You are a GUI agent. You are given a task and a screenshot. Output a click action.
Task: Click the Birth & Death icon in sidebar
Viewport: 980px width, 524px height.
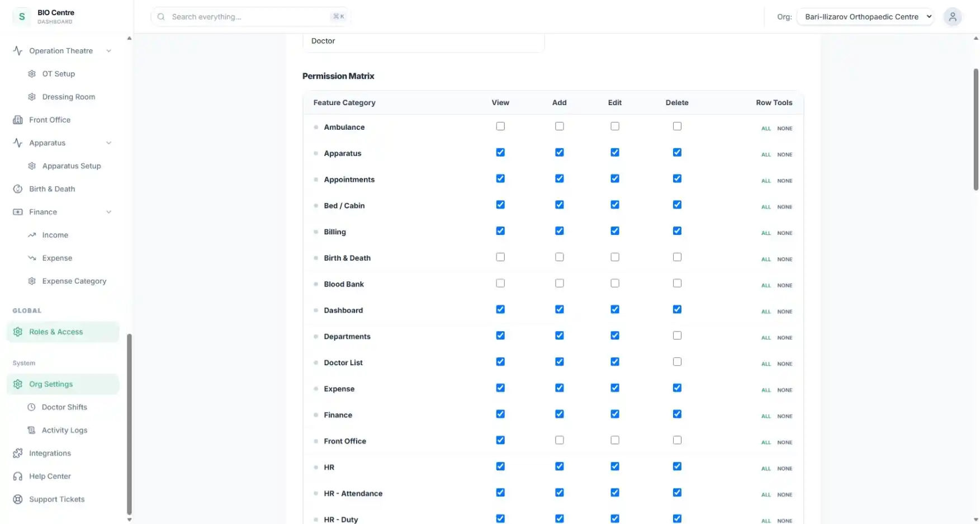click(x=18, y=189)
